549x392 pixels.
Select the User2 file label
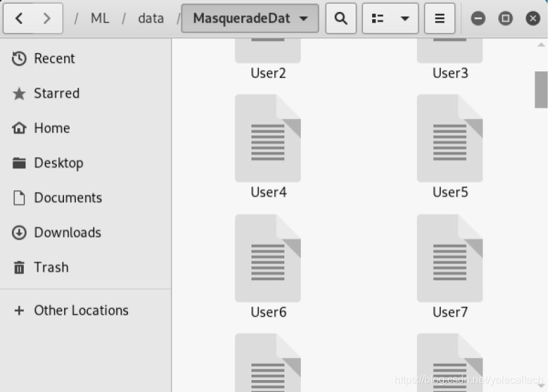[x=268, y=73]
